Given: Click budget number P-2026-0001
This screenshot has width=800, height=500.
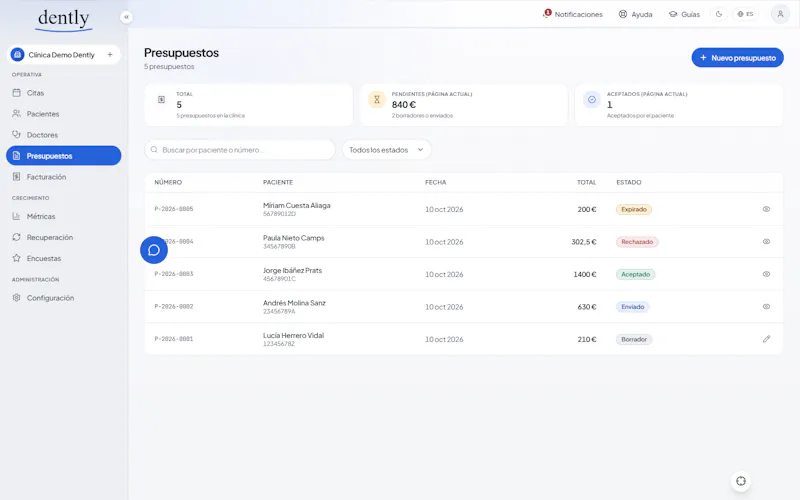Looking at the screenshot, I should point(174,339).
